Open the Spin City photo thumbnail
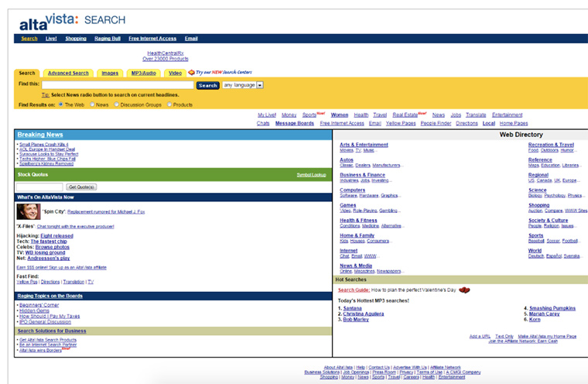Viewport: 588px width, 384px height. (28, 211)
